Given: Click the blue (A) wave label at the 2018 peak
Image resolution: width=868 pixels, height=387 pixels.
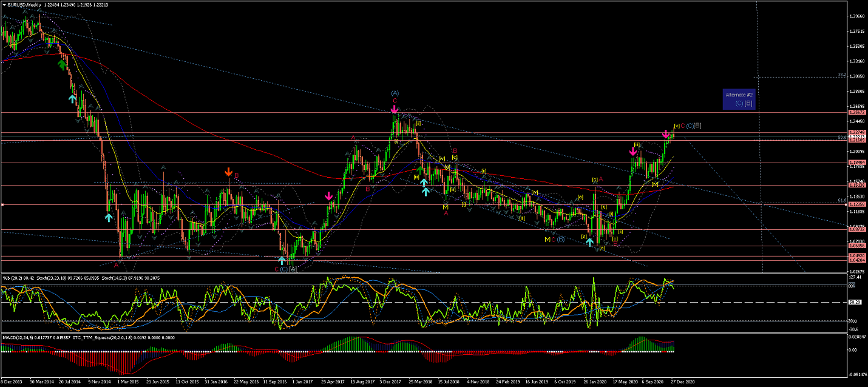Looking at the screenshot, I should [395, 93].
